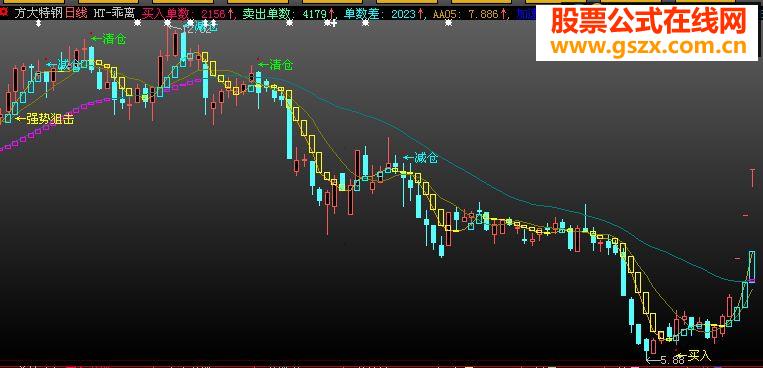Select the latest tall candlestick at chart end
The height and width of the screenshot is (368, 763).
752,267
